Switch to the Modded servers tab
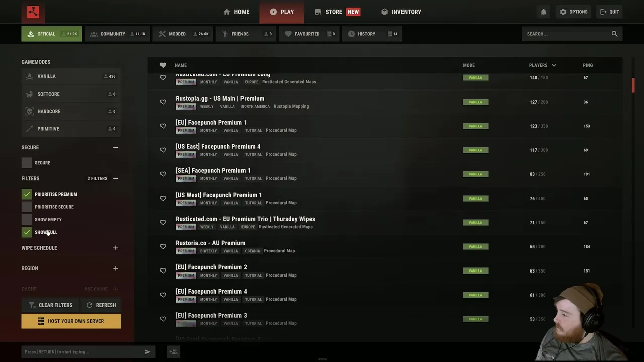The height and width of the screenshot is (362, 644). pyautogui.click(x=183, y=34)
